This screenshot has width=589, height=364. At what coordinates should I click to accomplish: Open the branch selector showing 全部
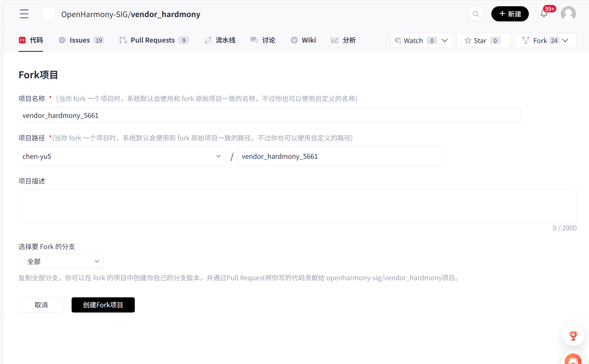click(61, 261)
